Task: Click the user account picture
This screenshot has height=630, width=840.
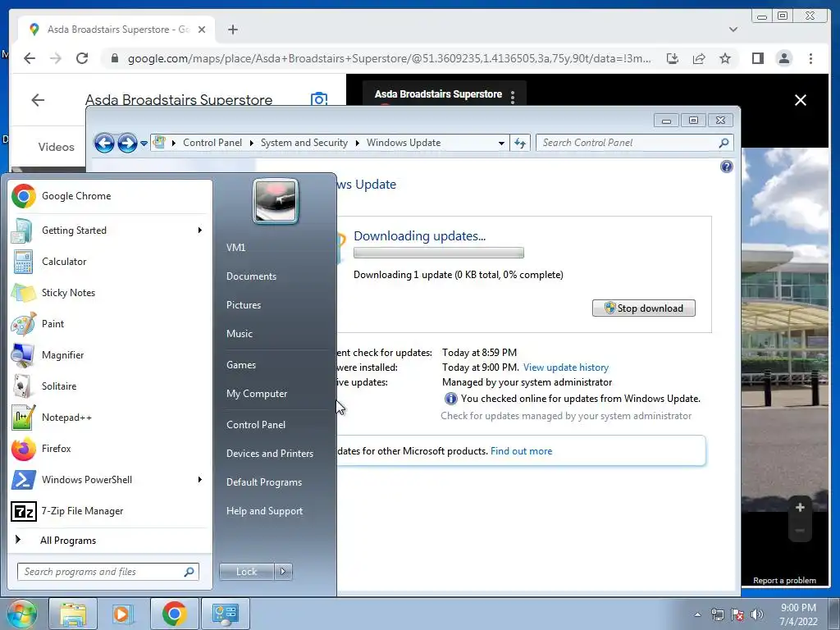Action: click(276, 201)
